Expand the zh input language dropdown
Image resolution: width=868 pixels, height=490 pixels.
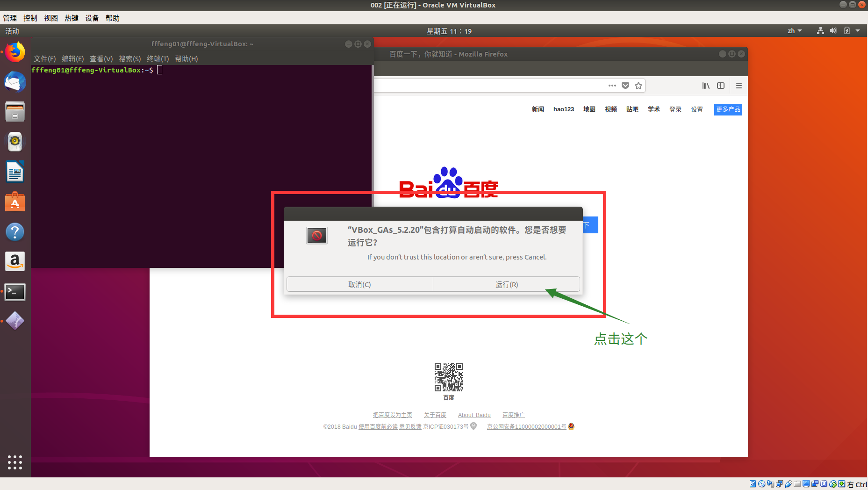coord(794,31)
